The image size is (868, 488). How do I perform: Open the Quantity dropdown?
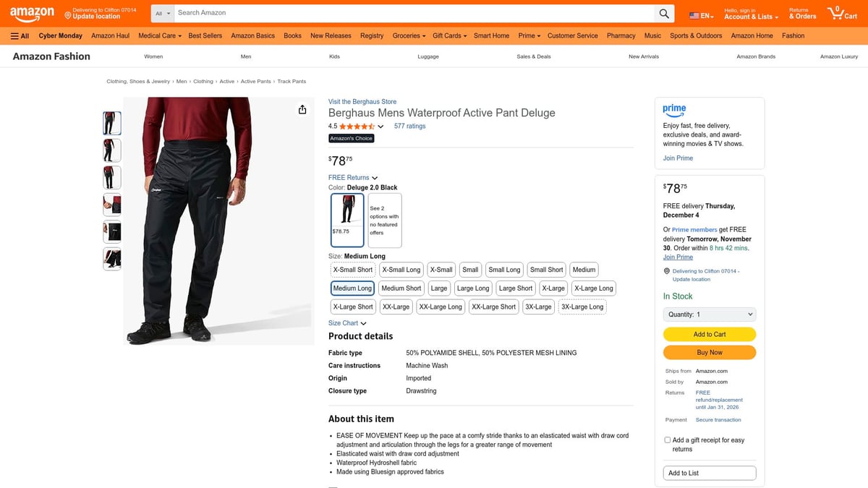coord(709,314)
